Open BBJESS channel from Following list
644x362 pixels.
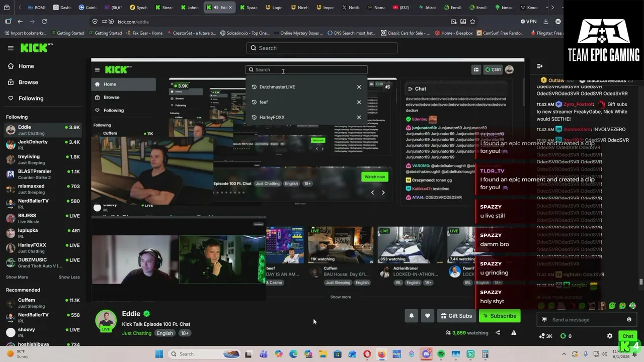[42, 218]
